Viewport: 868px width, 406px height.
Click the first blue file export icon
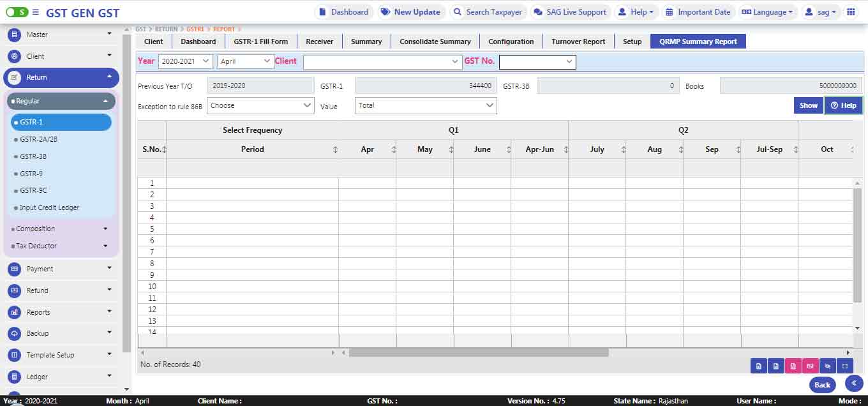click(x=759, y=366)
